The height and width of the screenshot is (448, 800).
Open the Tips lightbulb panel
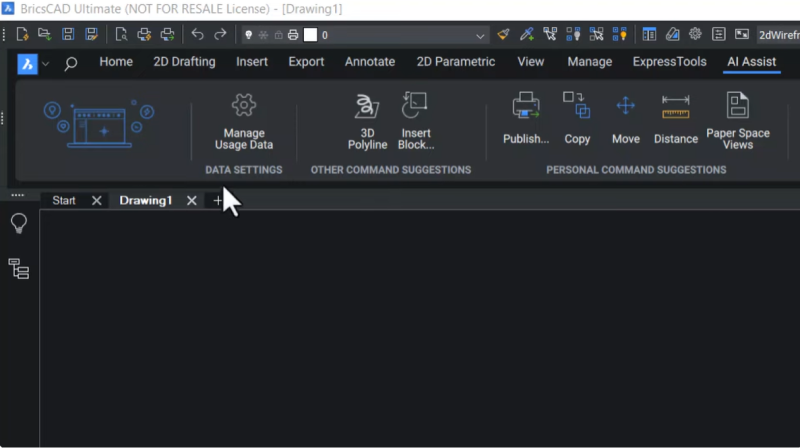[19, 223]
